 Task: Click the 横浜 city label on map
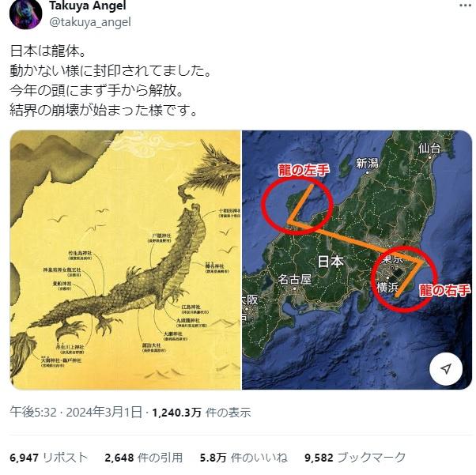pos(387,287)
